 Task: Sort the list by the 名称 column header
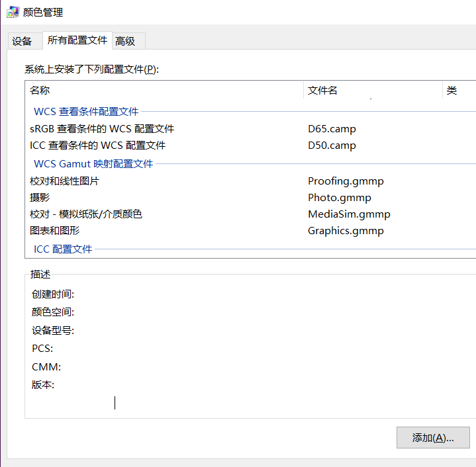(40, 91)
